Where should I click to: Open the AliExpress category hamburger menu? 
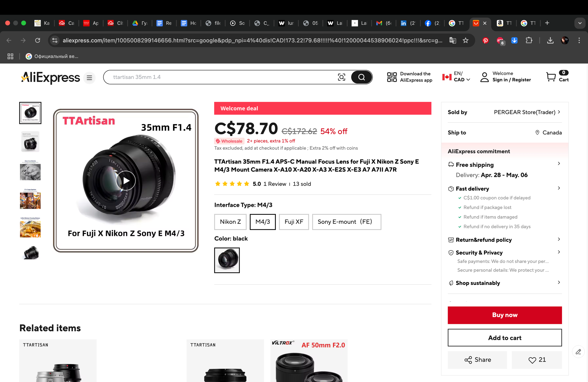click(x=89, y=78)
